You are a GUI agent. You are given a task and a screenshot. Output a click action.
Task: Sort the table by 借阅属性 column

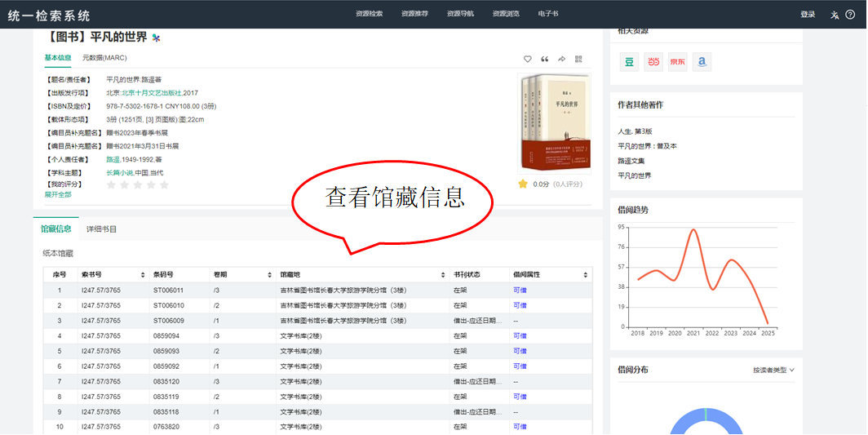pyautogui.click(x=585, y=275)
